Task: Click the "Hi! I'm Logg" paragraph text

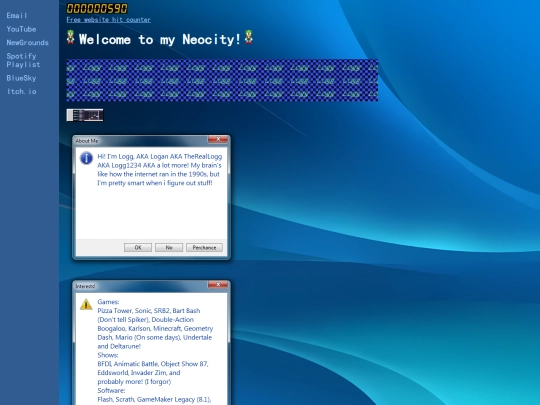Action: [159, 169]
